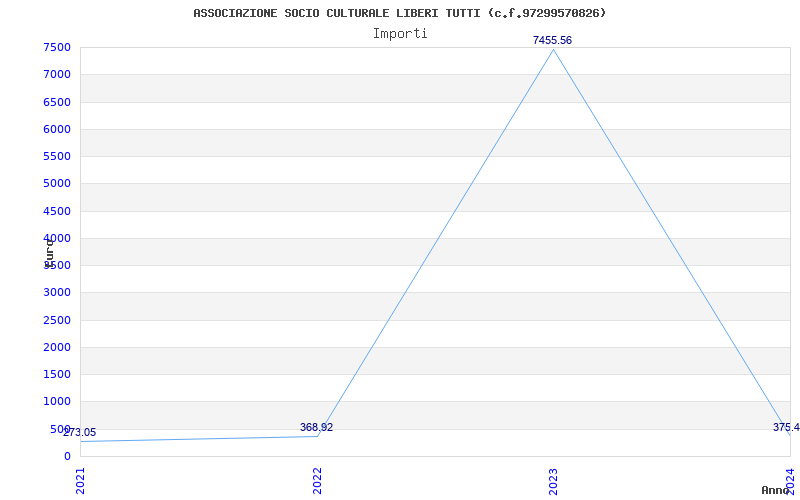Viewport: 800px width, 500px height.
Task: Click the 2500 y-axis tick label
Action: pos(57,320)
